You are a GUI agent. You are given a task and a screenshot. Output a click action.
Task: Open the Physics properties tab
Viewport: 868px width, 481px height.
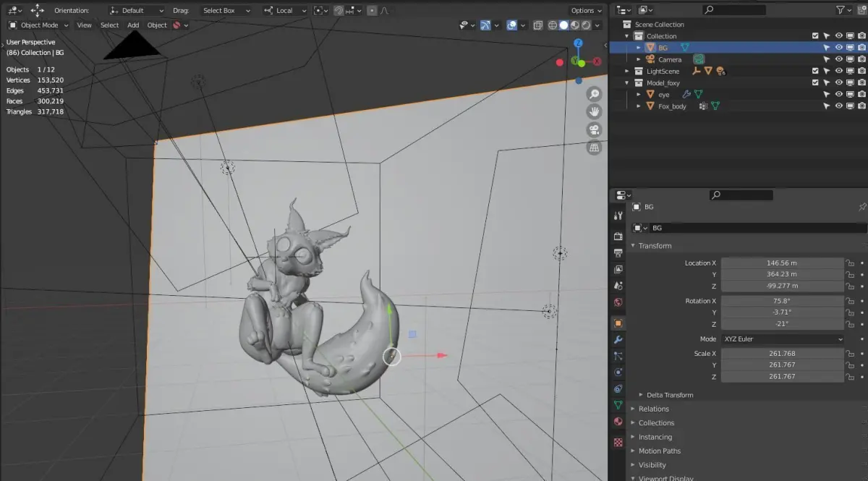(618, 373)
